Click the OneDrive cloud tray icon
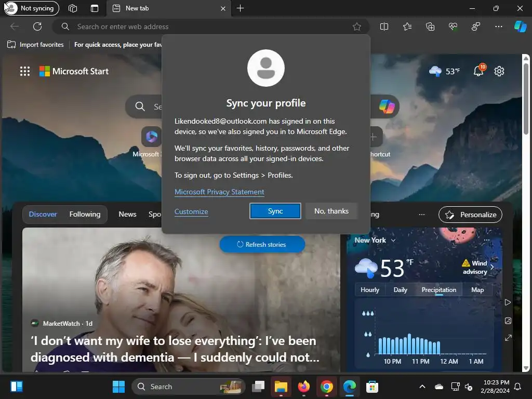Image resolution: width=532 pixels, height=399 pixels. click(438, 387)
